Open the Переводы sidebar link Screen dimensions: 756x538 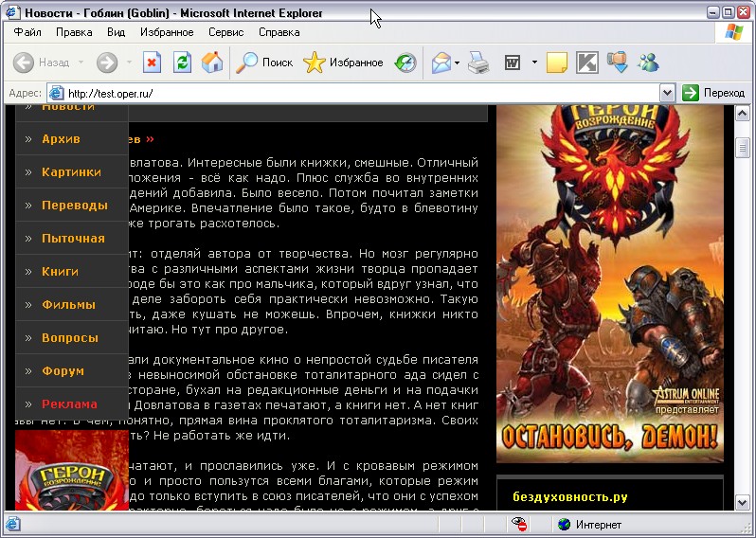tap(72, 206)
